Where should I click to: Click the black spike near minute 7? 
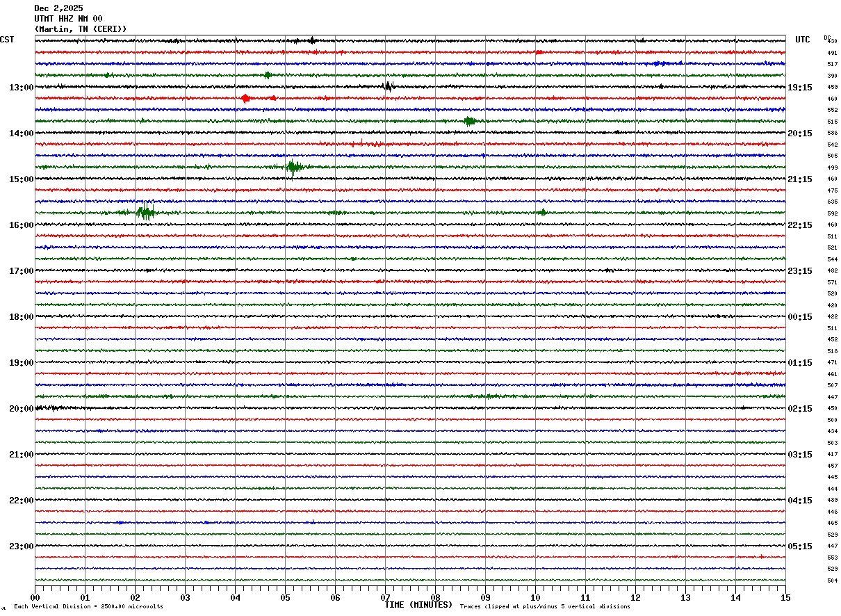[388, 87]
